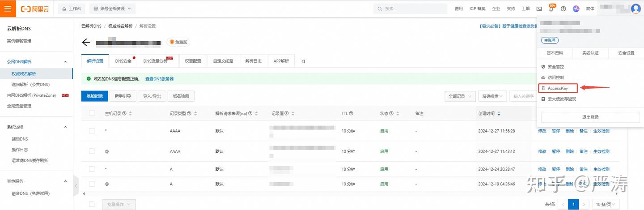Open the orange hamburger main menu

[x=8, y=9]
